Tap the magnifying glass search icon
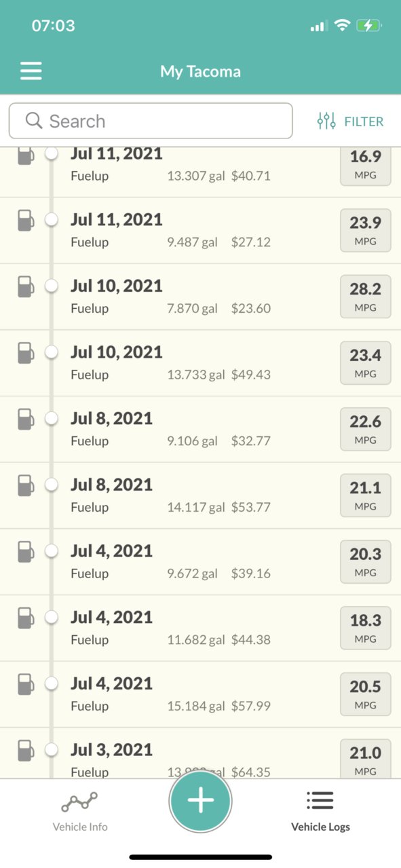 pos(34,121)
